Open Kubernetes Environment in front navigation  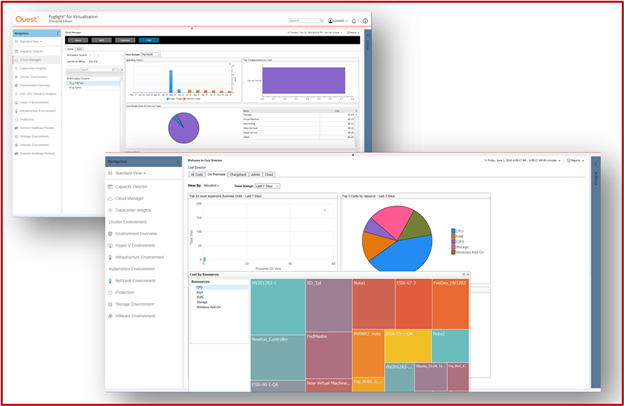click(132, 269)
